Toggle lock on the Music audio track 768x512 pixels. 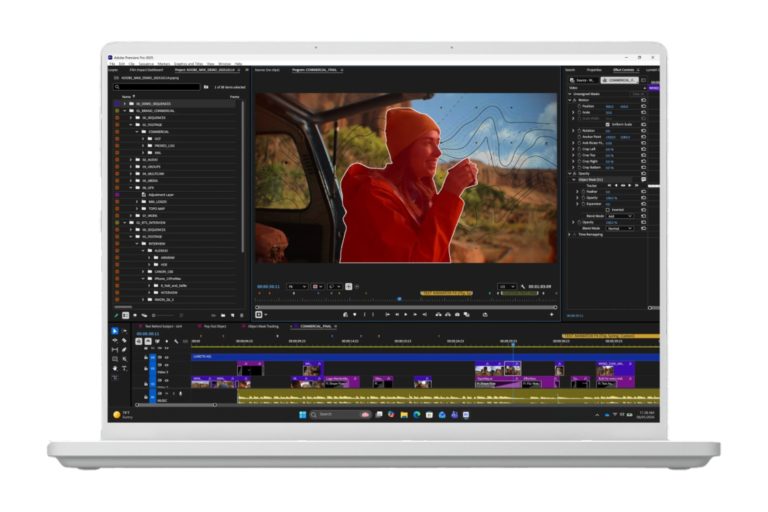145,397
